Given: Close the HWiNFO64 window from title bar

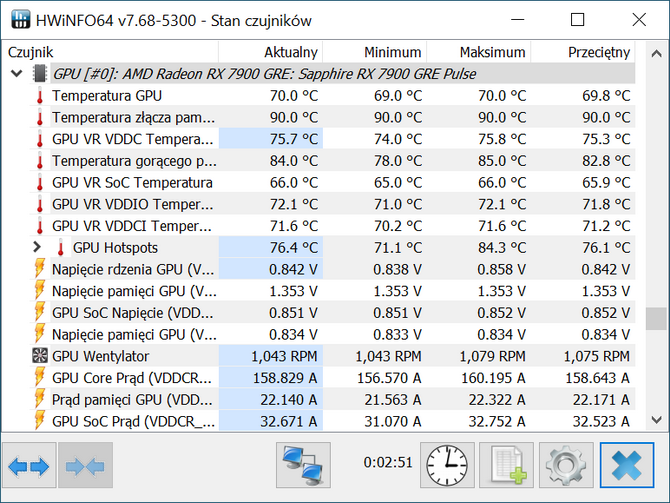Looking at the screenshot, I should tap(639, 20).
